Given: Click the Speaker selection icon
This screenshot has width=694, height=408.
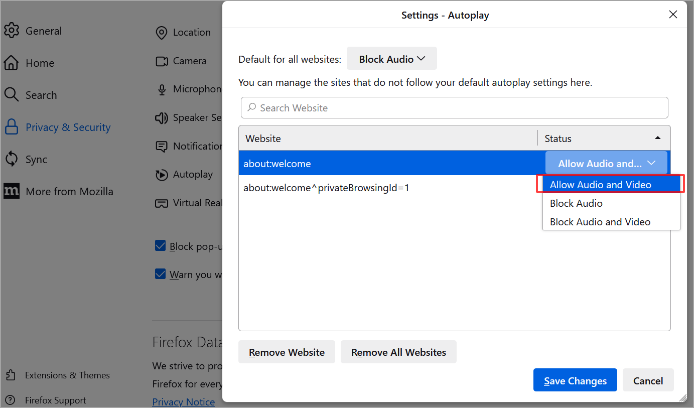Looking at the screenshot, I should pyautogui.click(x=162, y=118).
